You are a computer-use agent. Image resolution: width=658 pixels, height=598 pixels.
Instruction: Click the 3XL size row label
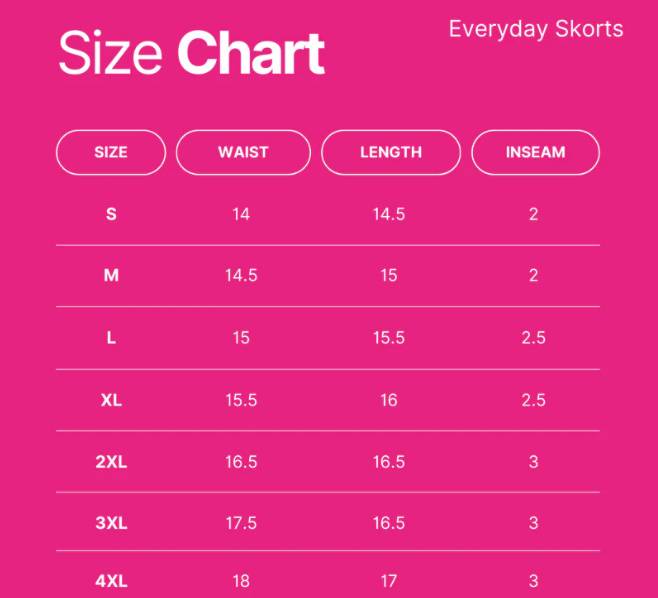111,523
